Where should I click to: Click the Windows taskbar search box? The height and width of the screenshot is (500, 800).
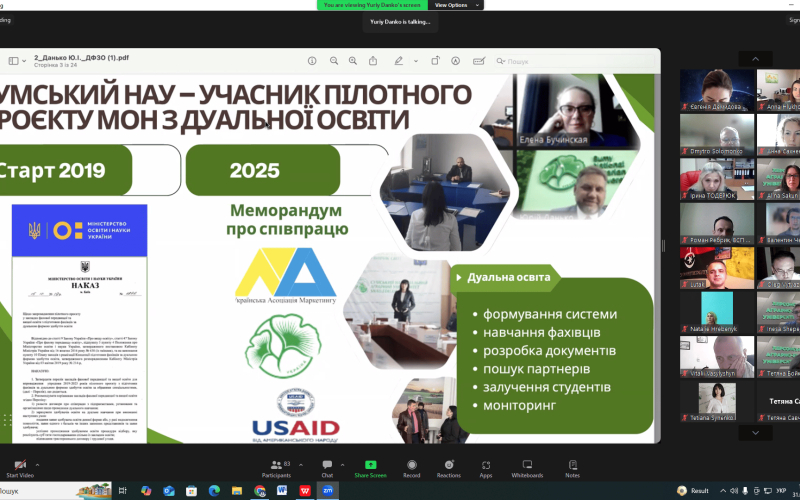click(56, 491)
